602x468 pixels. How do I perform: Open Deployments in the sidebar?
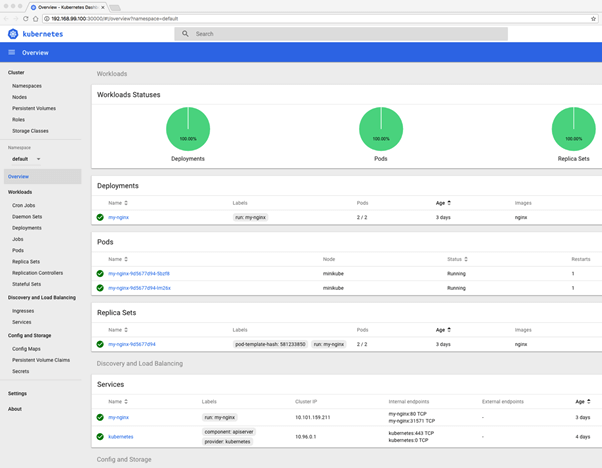click(x=27, y=228)
